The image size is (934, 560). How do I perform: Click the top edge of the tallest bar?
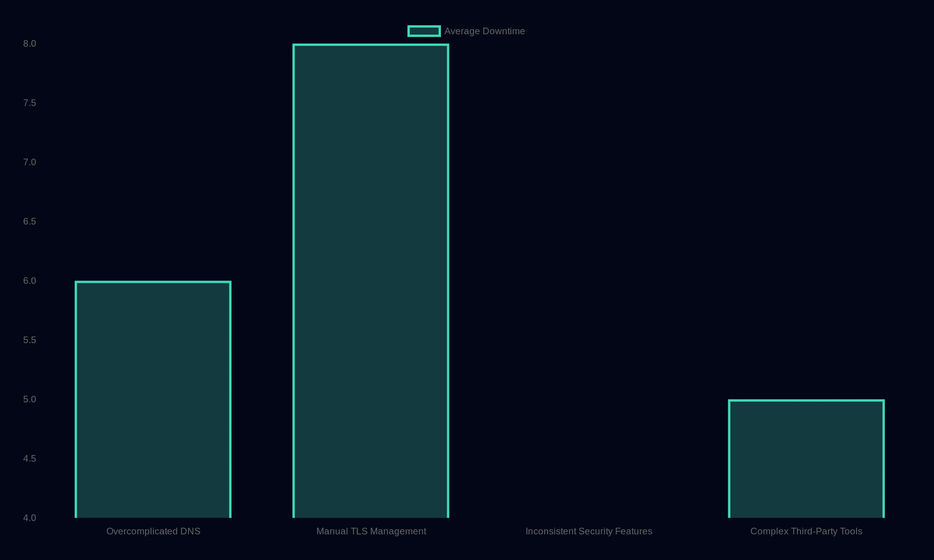pyautogui.click(x=371, y=45)
